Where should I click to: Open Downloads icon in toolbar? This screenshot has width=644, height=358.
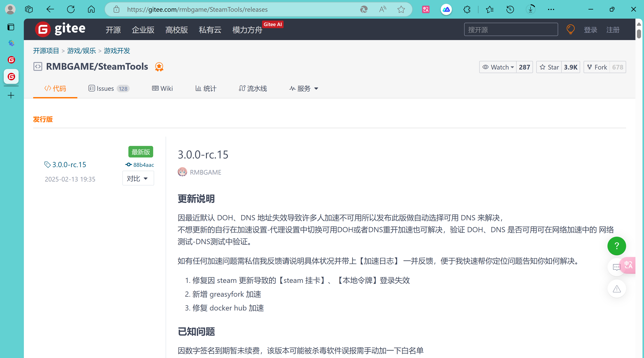pyautogui.click(x=531, y=10)
